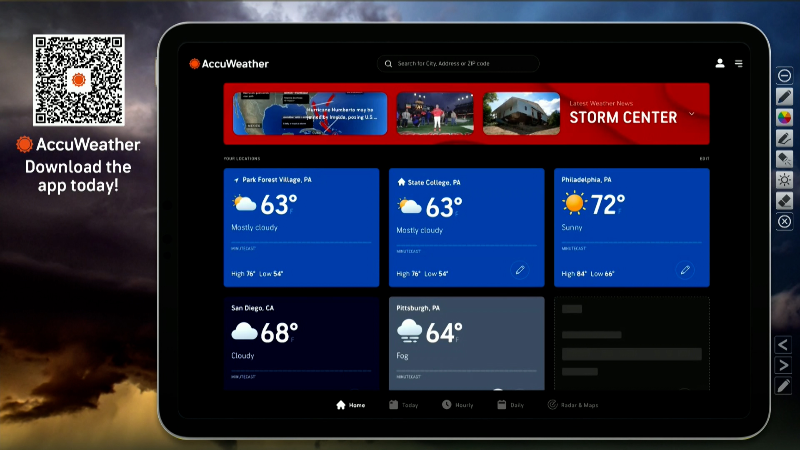Click the AccuWeather logo in the tablet header
This screenshot has height=450, width=800.
(x=229, y=64)
